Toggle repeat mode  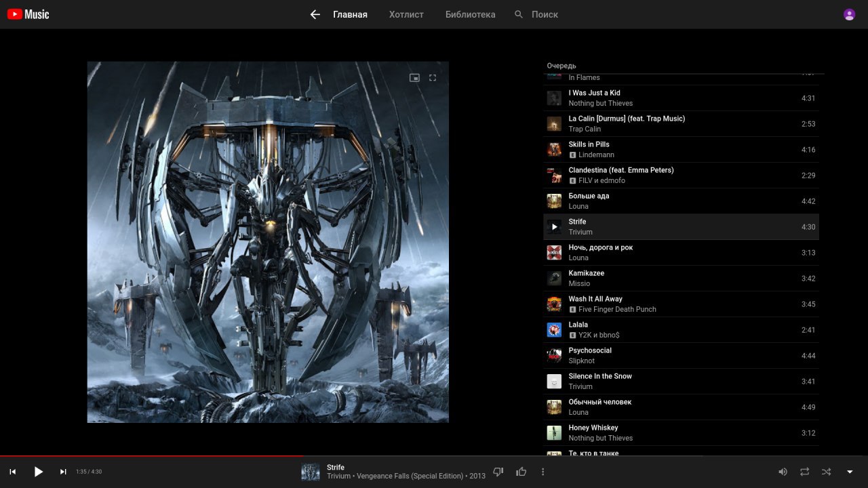pos(804,472)
